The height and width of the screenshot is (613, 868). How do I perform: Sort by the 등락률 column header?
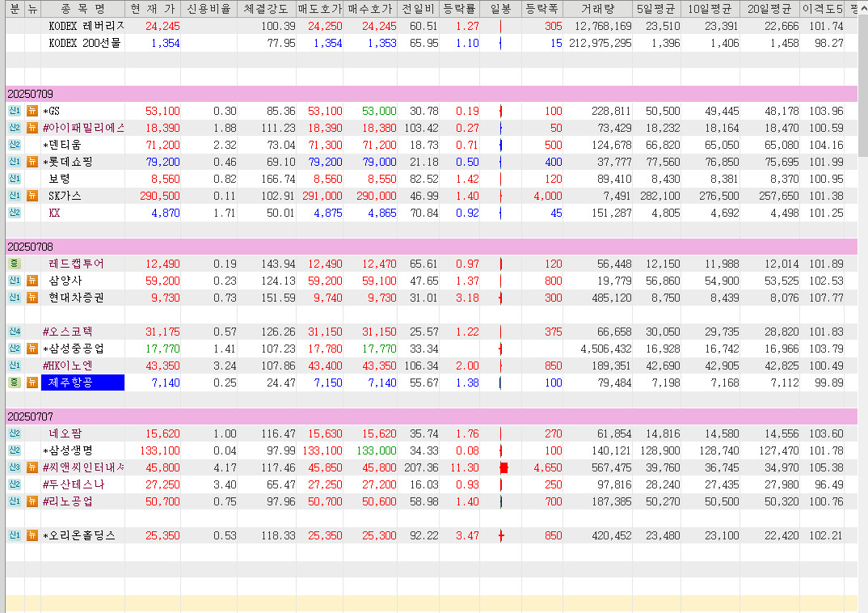460,8
